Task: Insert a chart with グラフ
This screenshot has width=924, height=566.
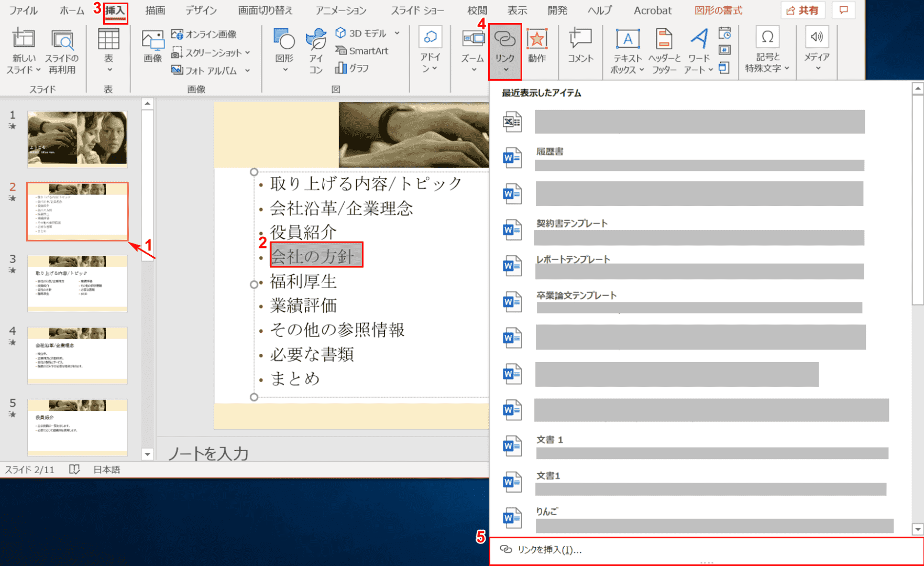Action: click(352, 68)
